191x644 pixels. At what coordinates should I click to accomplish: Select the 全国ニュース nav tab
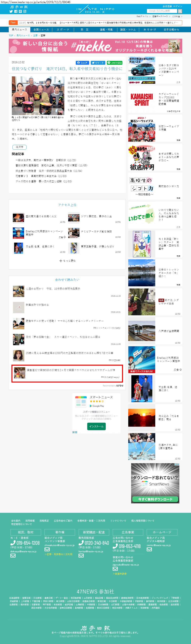[41, 30]
